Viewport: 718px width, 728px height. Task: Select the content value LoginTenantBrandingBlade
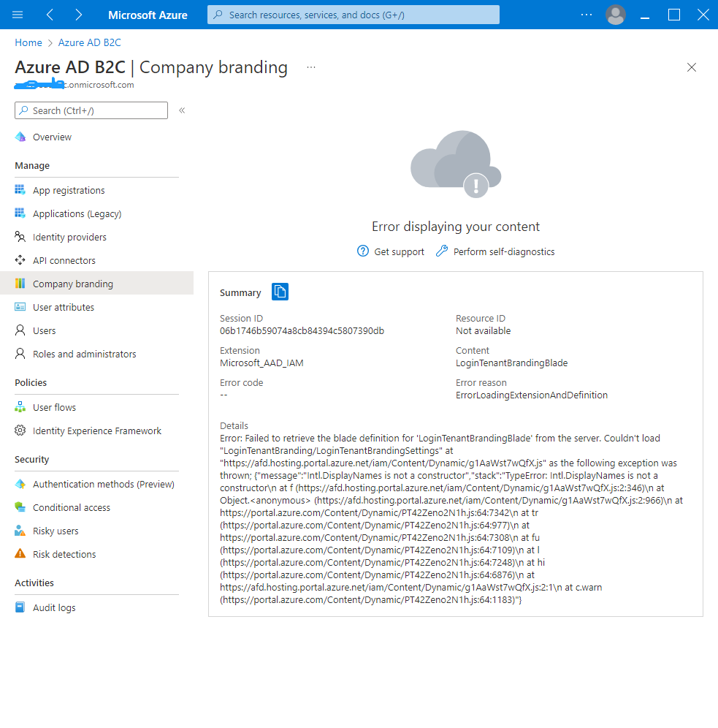[x=511, y=363]
